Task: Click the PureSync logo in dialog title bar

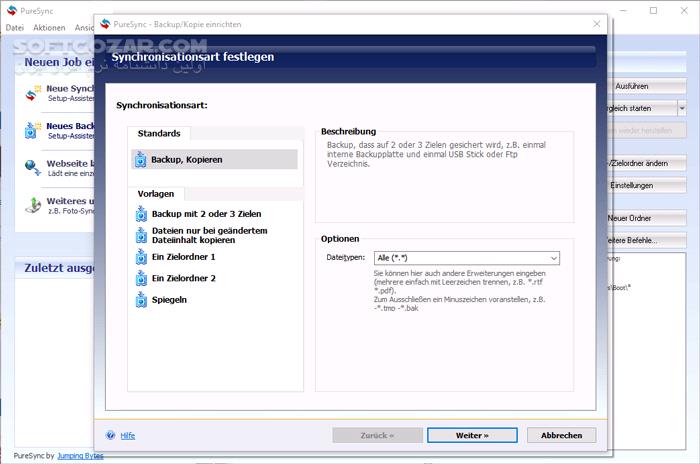Action: pyautogui.click(x=105, y=24)
